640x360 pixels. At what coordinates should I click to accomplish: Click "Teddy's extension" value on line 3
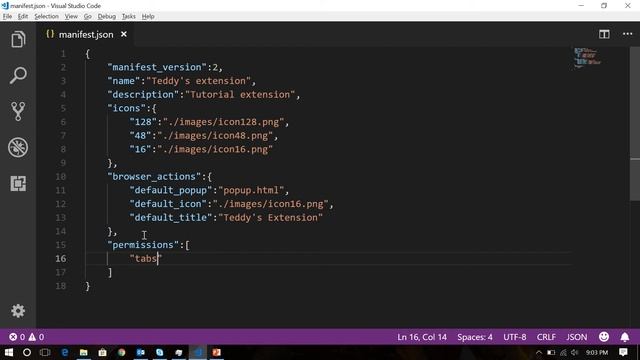199,81
